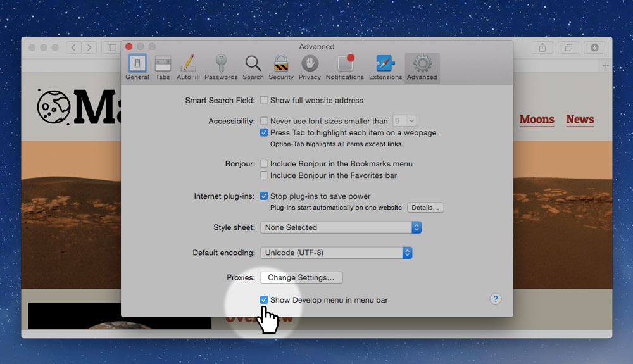
Task: Open the Style sheet dropdown
Action: (x=341, y=227)
